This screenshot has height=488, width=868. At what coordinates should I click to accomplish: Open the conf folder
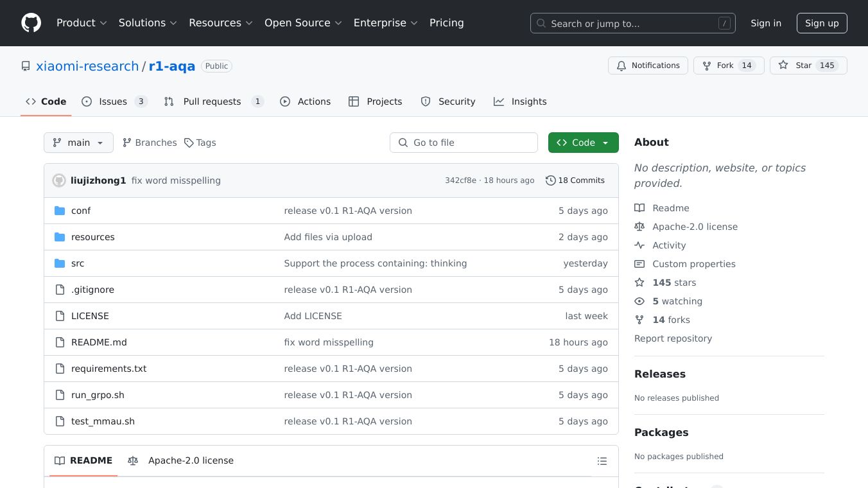click(x=81, y=211)
